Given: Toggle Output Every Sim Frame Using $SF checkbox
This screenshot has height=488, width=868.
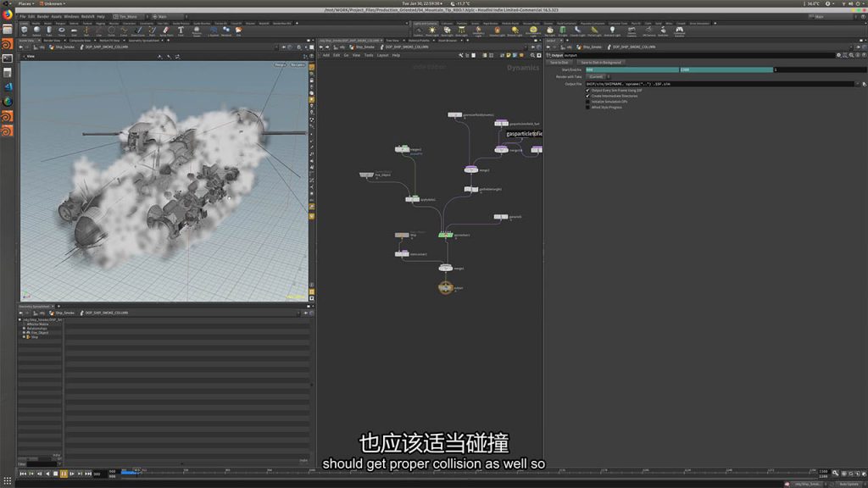Looking at the screenshot, I should pyautogui.click(x=587, y=90).
